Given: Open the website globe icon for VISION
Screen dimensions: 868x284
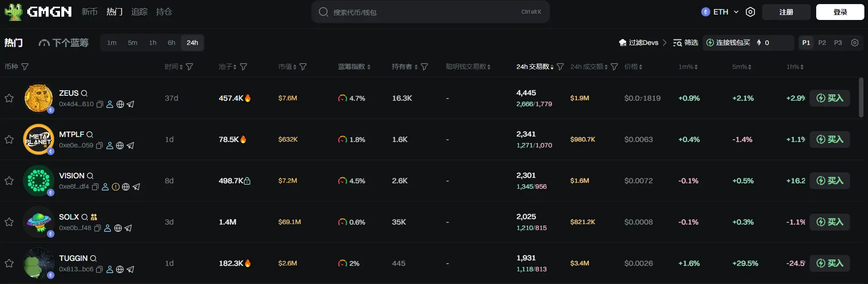Looking at the screenshot, I should pyautogui.click(x=126, y=187).
